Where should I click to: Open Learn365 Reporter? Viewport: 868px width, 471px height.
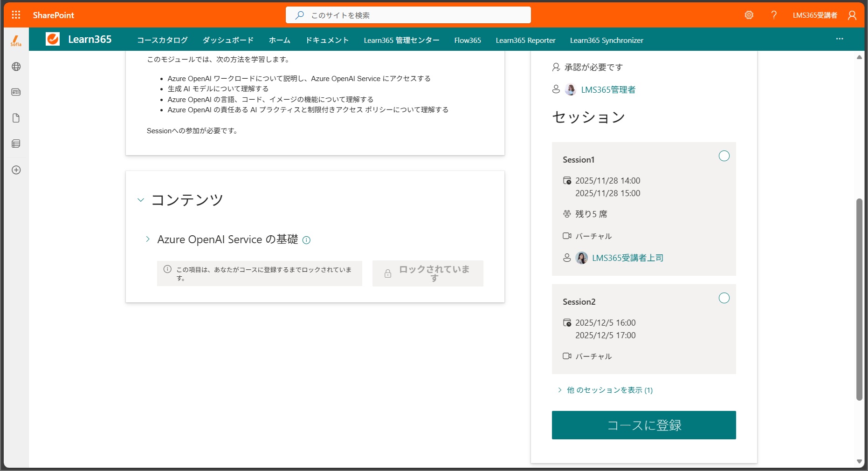[x=525, y=40]
